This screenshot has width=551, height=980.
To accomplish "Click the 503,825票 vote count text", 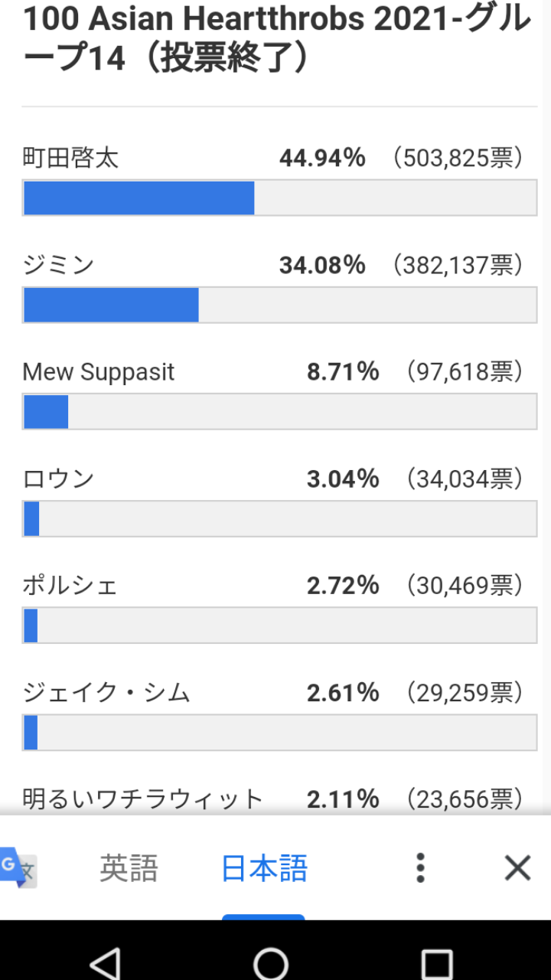I will 458,158.
